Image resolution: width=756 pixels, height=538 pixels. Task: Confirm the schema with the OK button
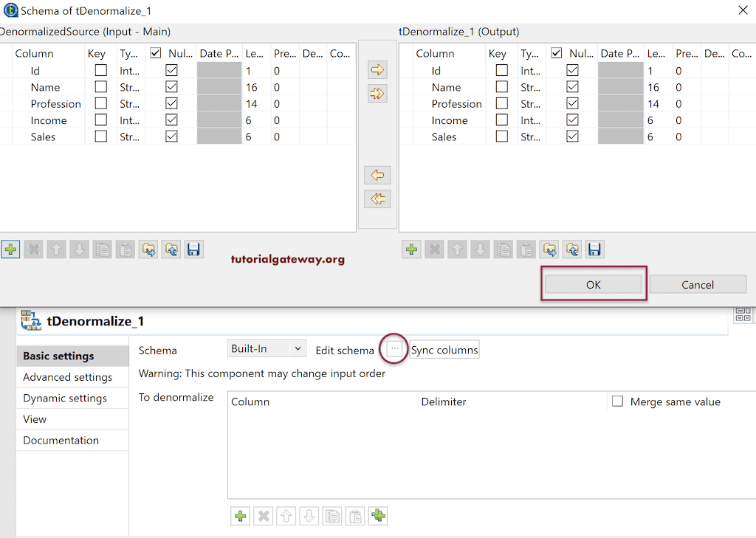593,284
